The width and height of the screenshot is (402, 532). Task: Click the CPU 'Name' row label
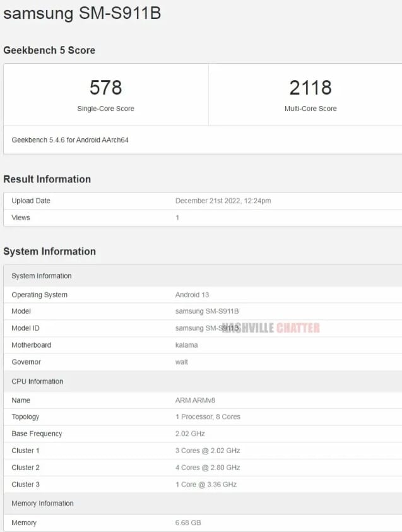coord(21,400)
